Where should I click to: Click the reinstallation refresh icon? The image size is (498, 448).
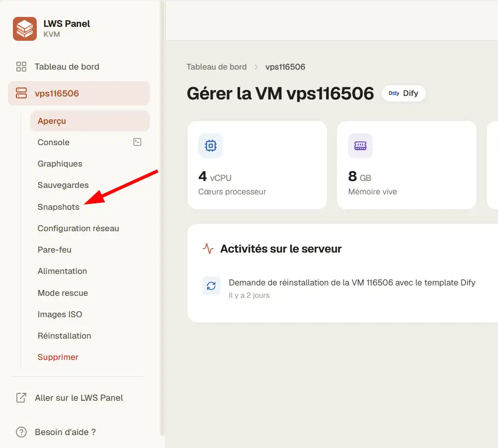pyautogui.click(x=211, y=286)
